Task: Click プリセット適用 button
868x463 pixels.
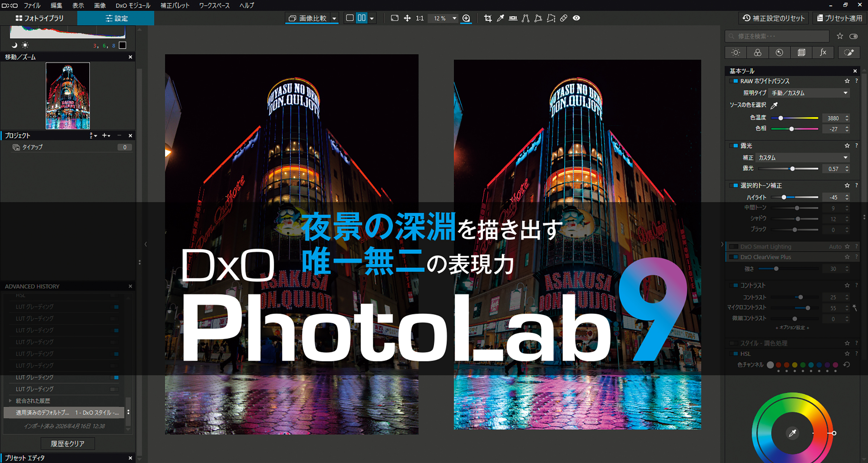Action: 840,18
